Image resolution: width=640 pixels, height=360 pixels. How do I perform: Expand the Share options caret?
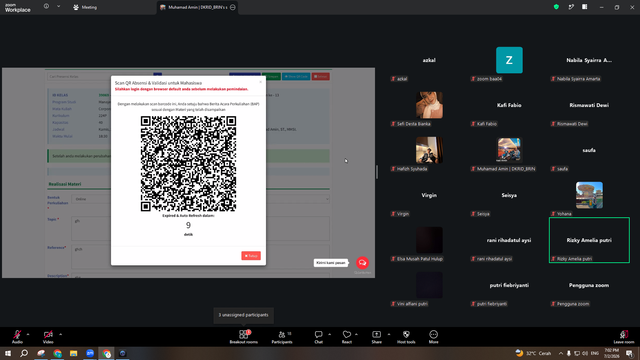(x=389, y=334)
